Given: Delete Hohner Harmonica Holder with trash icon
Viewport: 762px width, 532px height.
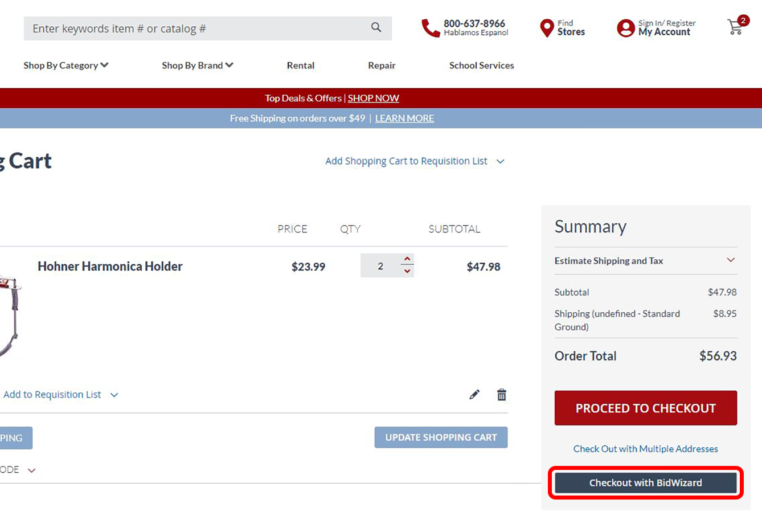Looking at the screenshot, I should [x=501, y=395].
